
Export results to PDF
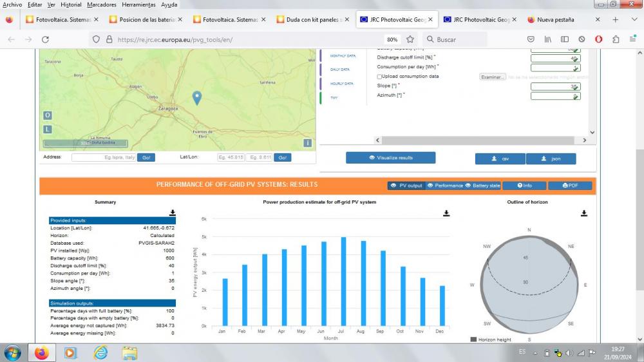click(x=570, y=186)
